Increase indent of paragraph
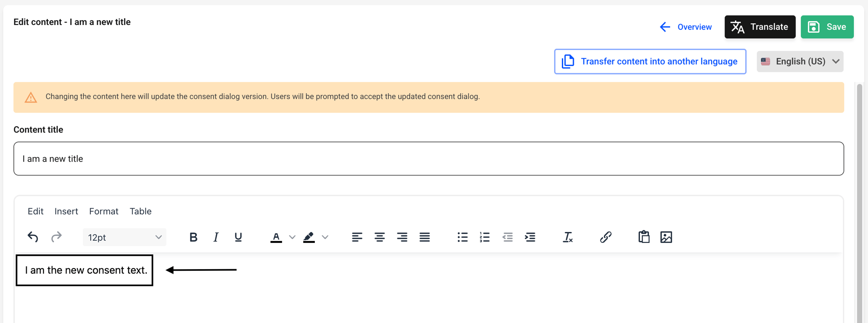This screenshot has width=868, height=323. tap(530, 237)
